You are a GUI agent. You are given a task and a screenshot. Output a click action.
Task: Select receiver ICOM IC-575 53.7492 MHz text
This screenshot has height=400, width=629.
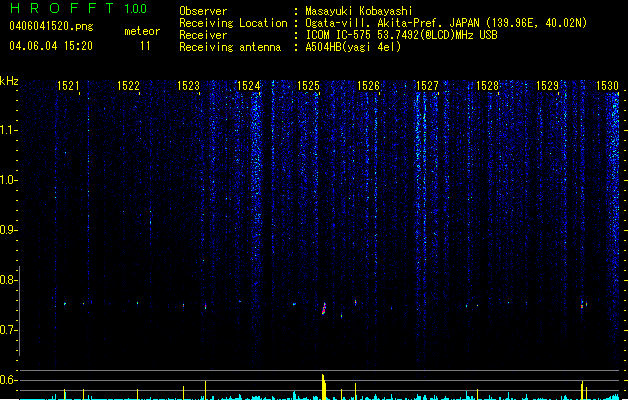pyautogui.click(x=401, y=35)
